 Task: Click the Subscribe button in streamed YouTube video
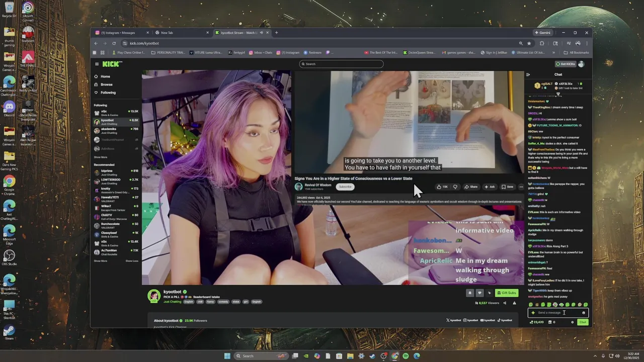pos(345,187)
